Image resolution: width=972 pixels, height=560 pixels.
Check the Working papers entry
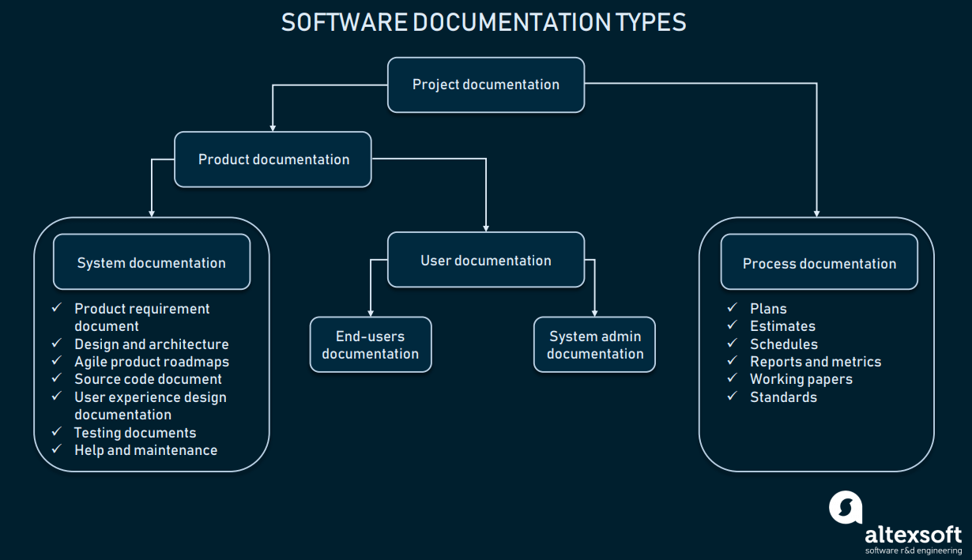(801, 379)
